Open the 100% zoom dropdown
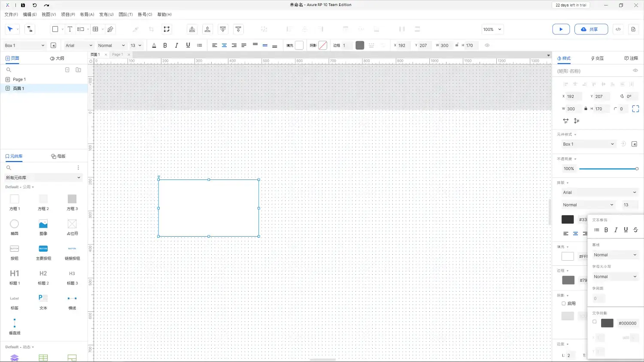The height and width of the screenshot is (362, 644). coord(492,30)
